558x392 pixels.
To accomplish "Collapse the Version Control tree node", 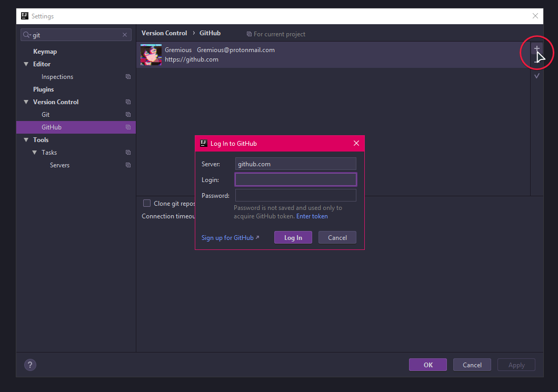I will click(x=26, y=102).
